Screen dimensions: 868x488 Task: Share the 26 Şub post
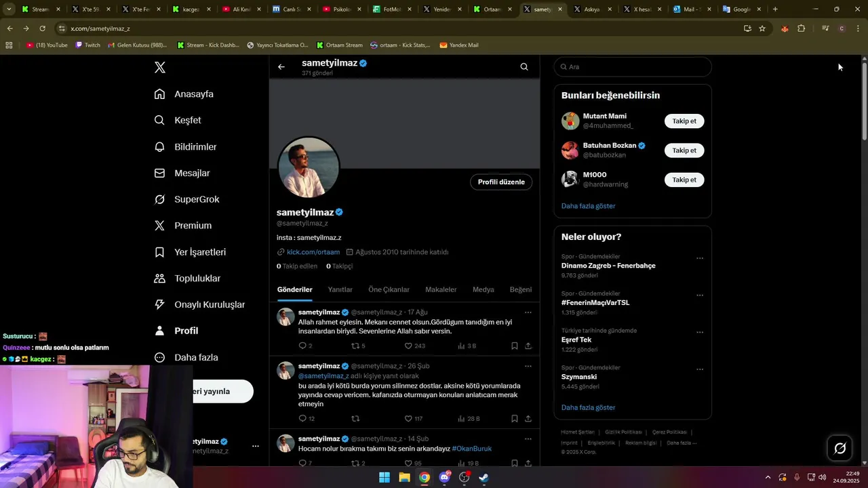click(528, 419)
